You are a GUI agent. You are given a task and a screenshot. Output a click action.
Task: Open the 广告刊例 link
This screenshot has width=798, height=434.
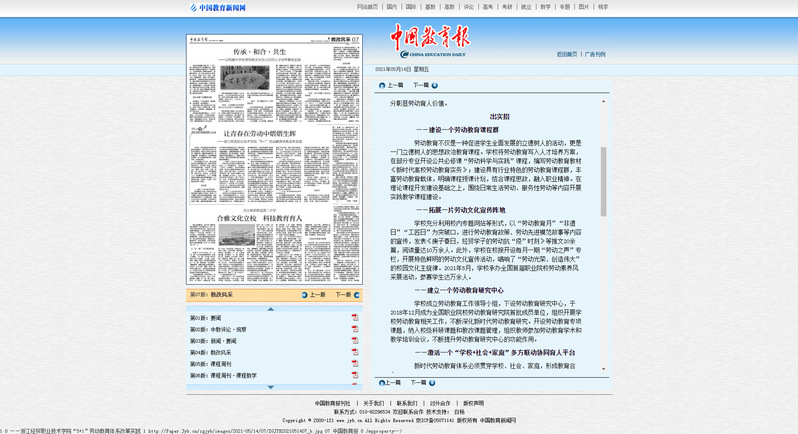pos(595,54)
